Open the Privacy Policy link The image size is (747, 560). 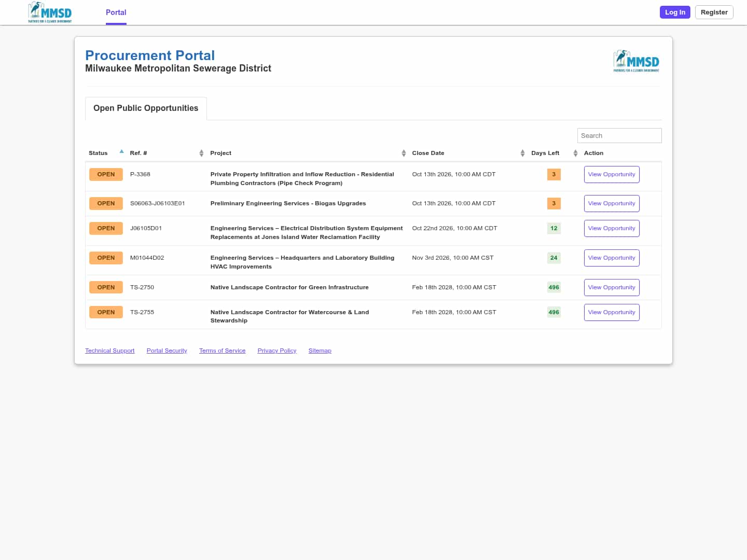click(277, 351)
